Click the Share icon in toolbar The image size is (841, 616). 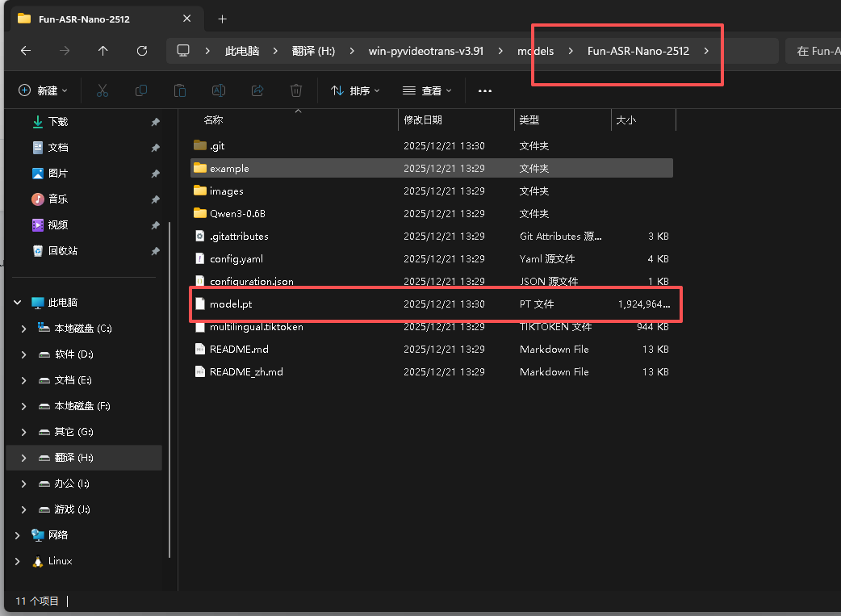257,91
